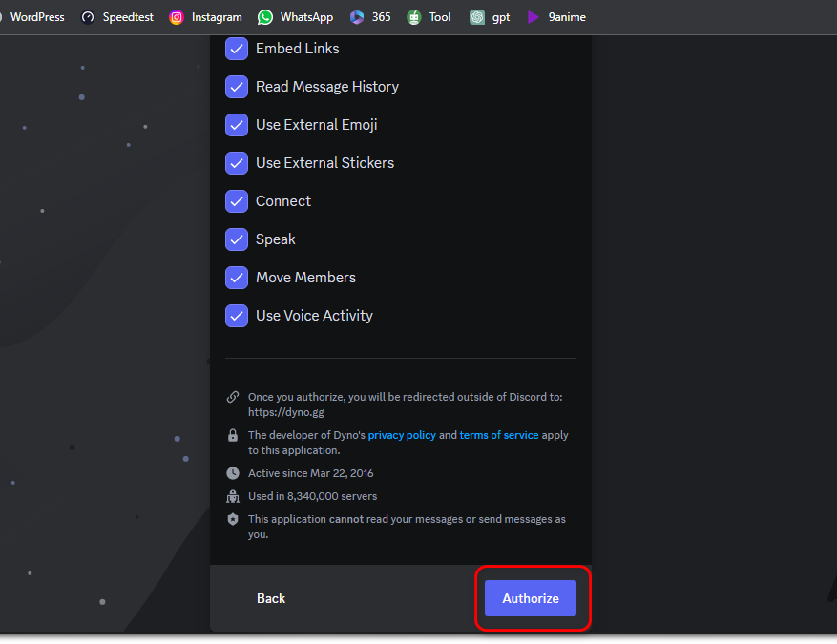Open the terms of service link
The width and height of the screenshot is (837, 644).
(499, 435)
